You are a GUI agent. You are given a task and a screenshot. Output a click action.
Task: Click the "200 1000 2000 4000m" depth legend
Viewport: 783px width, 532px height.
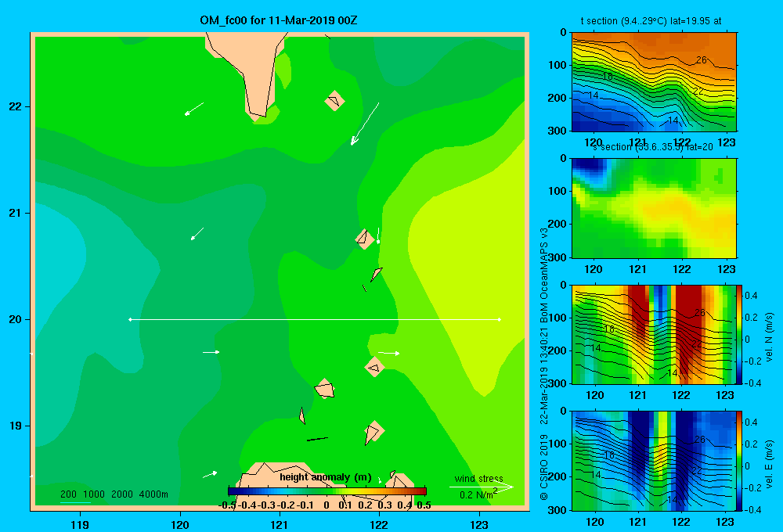[x=114, y=494]
